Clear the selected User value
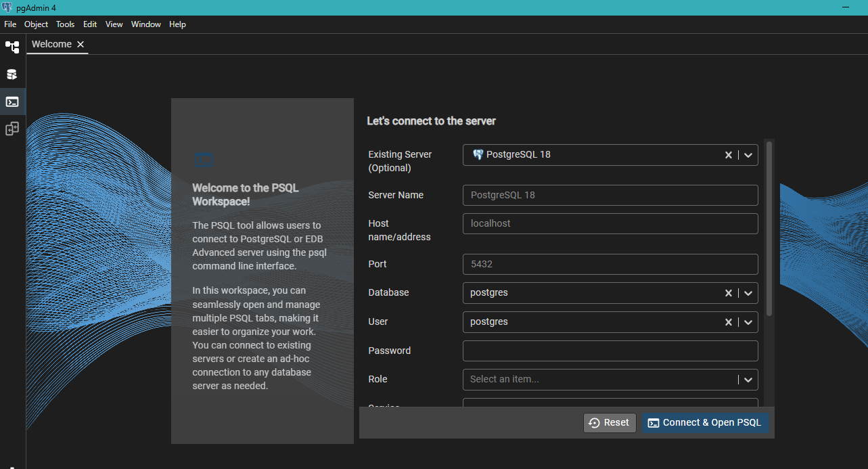Image resolution: width=868 pixels, height=469 pixels. coord(729,322)
